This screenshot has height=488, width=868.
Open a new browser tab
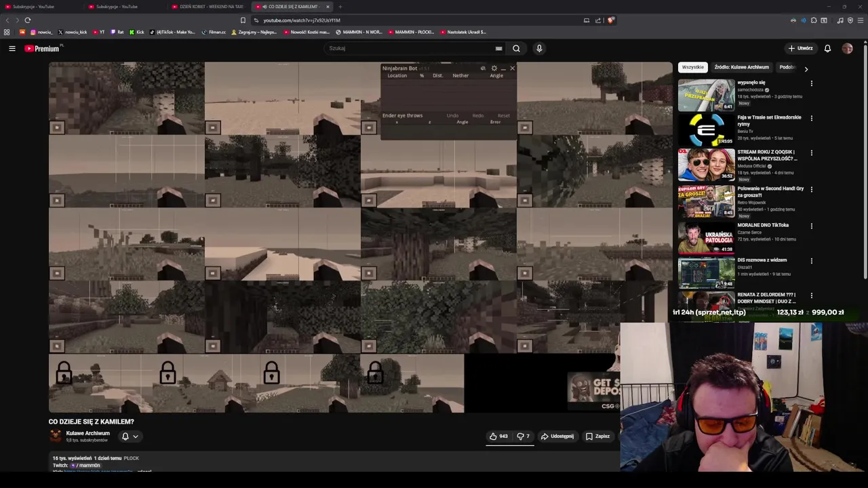click(340, 7)
